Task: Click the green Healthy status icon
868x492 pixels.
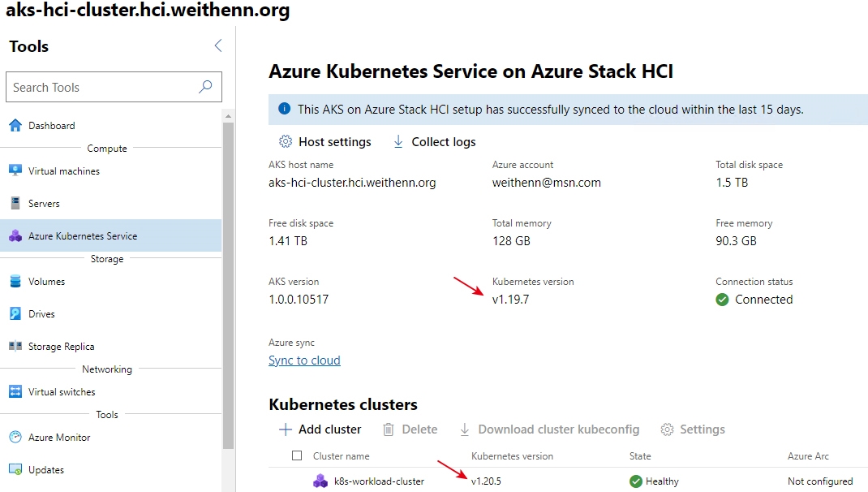Action: (x=635, y=481)
